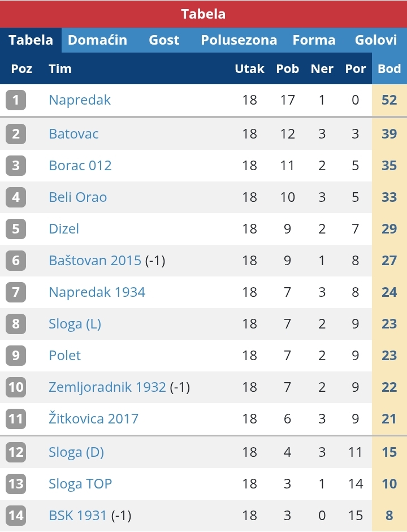Open the Beli Orao team link
This screenshot has height=532, width=407.
pyautogui.click(x=77, y=197)
